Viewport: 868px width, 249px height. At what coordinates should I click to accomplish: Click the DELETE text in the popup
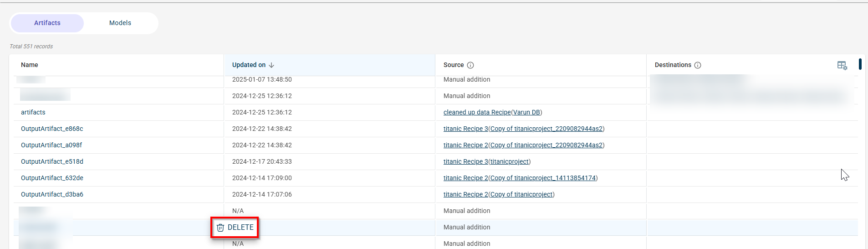click(x=240, y=227)
